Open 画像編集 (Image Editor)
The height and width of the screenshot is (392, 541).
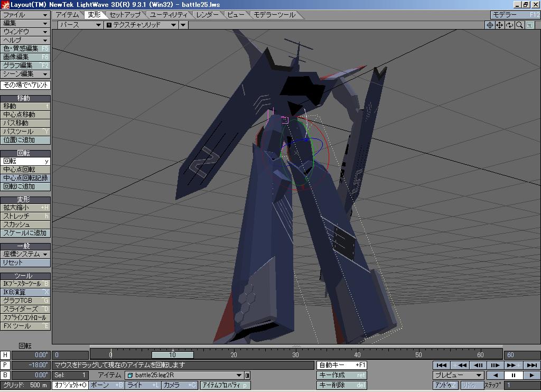25,57
